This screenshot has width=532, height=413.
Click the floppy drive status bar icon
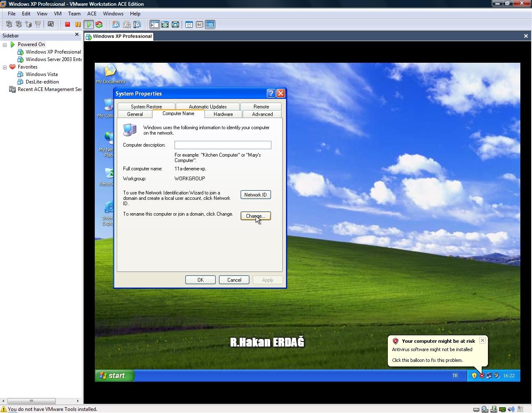tap(494, 409)
